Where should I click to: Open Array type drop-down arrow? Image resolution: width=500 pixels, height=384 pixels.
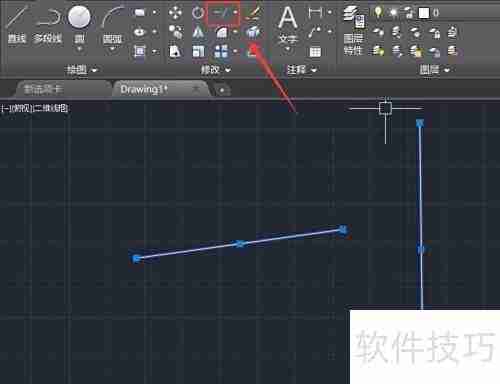coord(235,52)
